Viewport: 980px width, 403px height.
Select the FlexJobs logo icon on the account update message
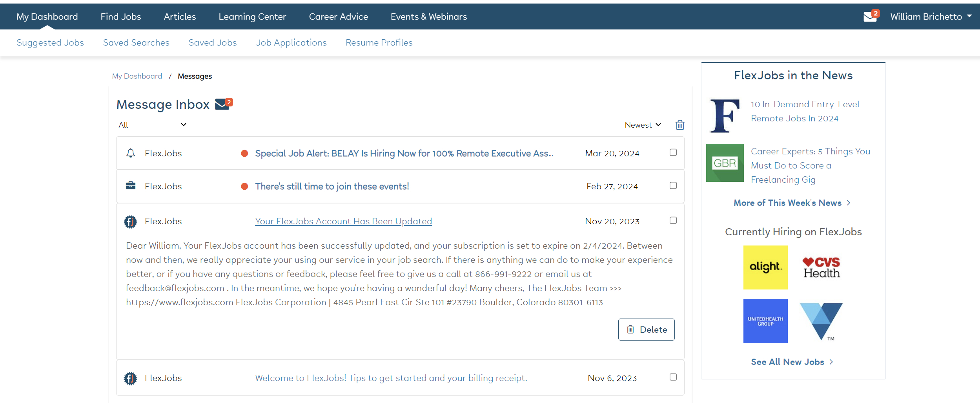pyautogui.click(x=131, y=221)
